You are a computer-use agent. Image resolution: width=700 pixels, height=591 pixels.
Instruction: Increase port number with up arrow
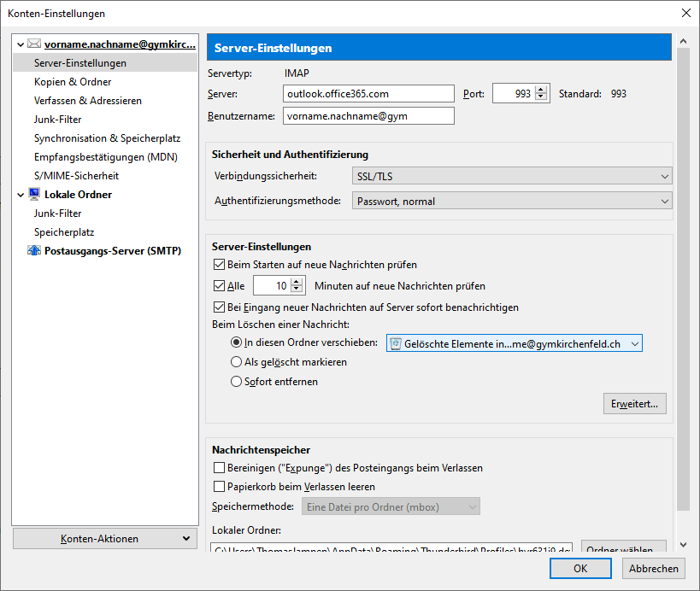tap(541, 90)
